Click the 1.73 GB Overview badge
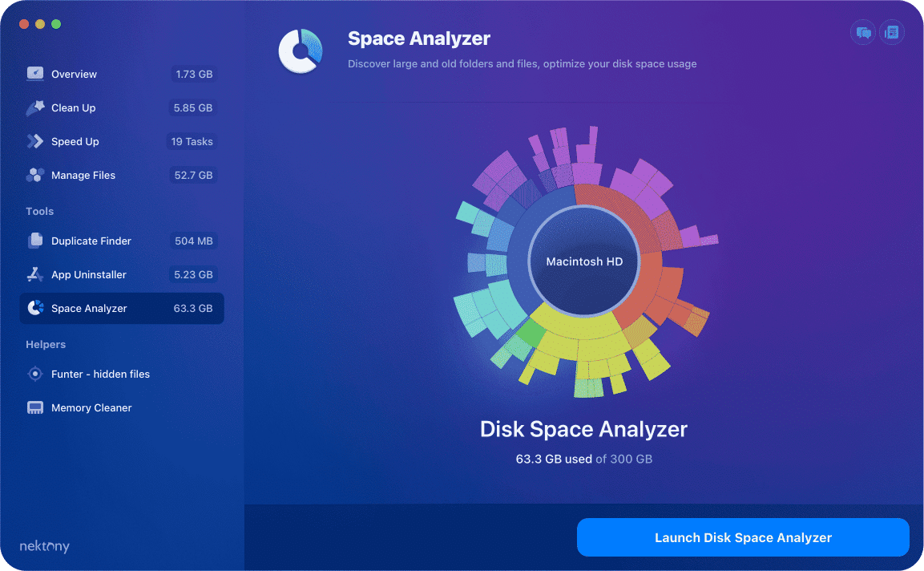The width and height of the screenshot is (924, 571). [x=194, y=74]
